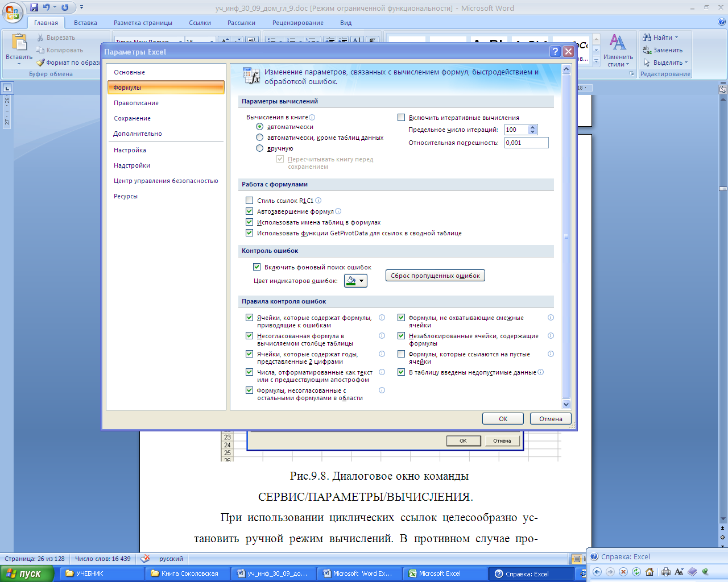Click the Refresh icon in Справка Excel toolbar
This screenshot has width=728, height=582.
coord(636,572)
